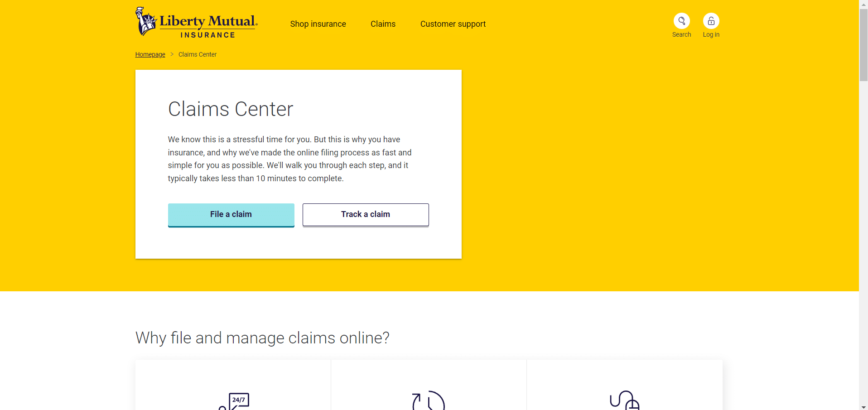Click the Track a claim button
This screenshot has height=410, width=868.
coord(365,214)
